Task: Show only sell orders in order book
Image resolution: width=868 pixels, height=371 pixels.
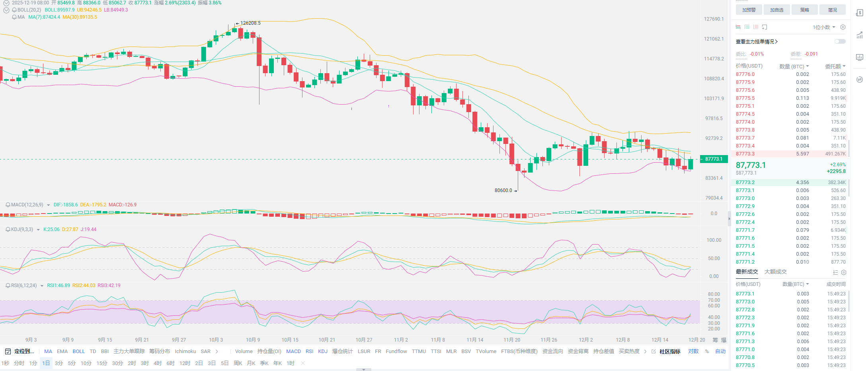Action: coord(756,27)
